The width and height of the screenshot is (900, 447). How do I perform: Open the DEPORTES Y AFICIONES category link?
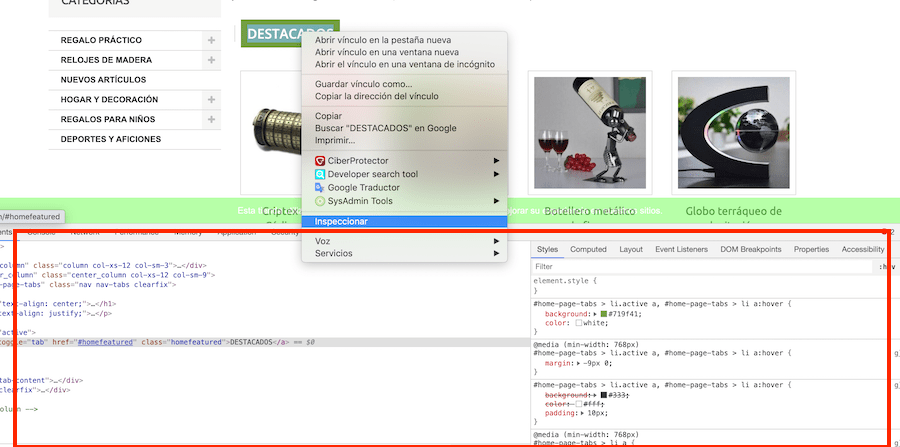tap(111, 139)
